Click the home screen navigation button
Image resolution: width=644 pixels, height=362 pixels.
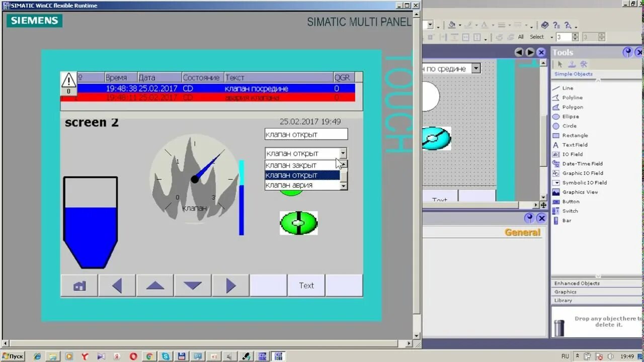[79, 286]
